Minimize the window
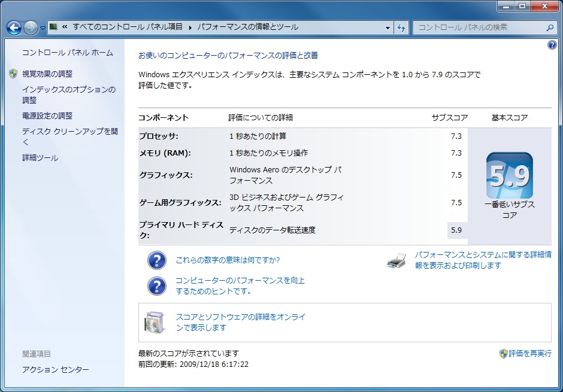This screenshot has height=392, width=563. point(506,6)
